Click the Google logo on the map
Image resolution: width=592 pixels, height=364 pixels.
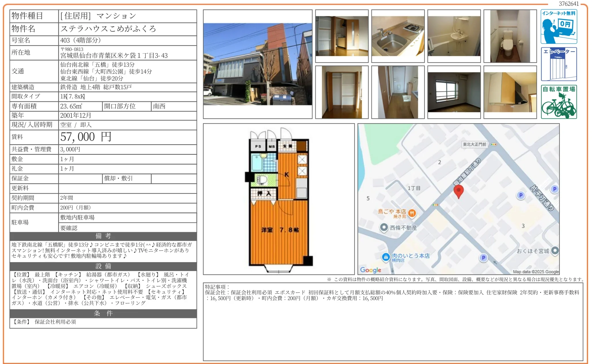371,270
